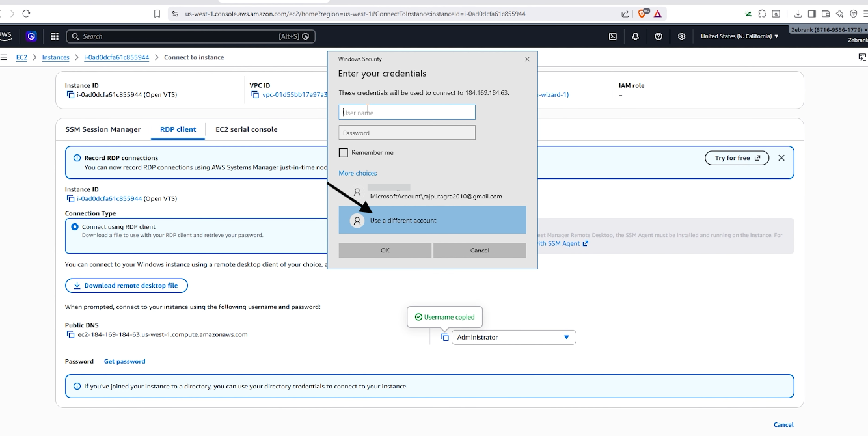Open browser downloads icon
This screenshot has height=436, width=868.
click(x=798, y=14)
